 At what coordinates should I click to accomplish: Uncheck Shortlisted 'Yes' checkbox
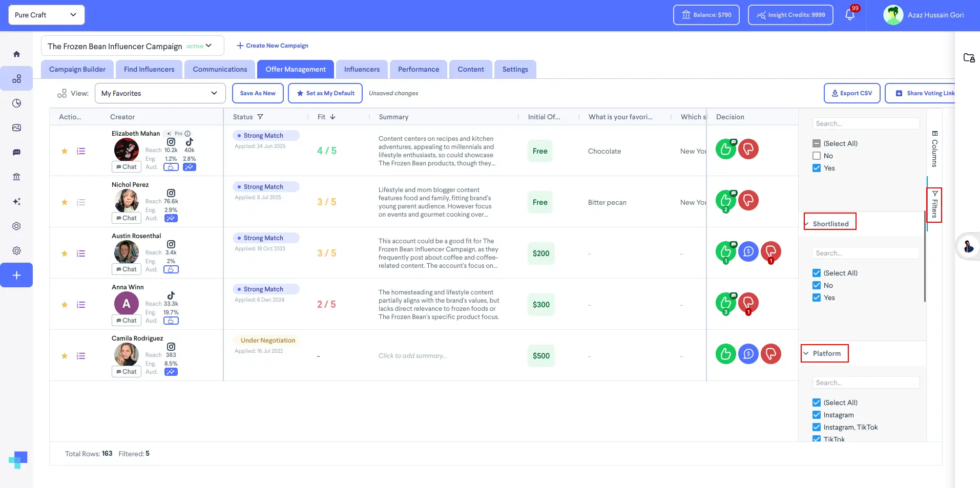click(817, 298)
